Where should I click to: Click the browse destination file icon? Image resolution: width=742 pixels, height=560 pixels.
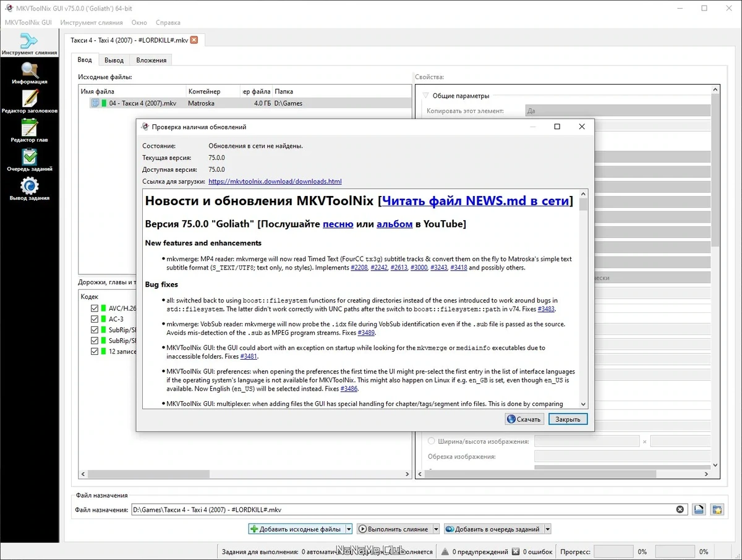tap(699, 510)
